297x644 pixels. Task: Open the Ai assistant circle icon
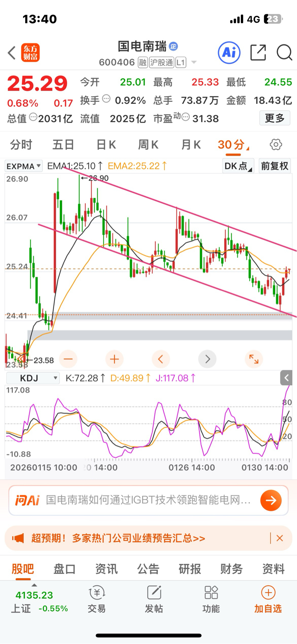point(229,52)
